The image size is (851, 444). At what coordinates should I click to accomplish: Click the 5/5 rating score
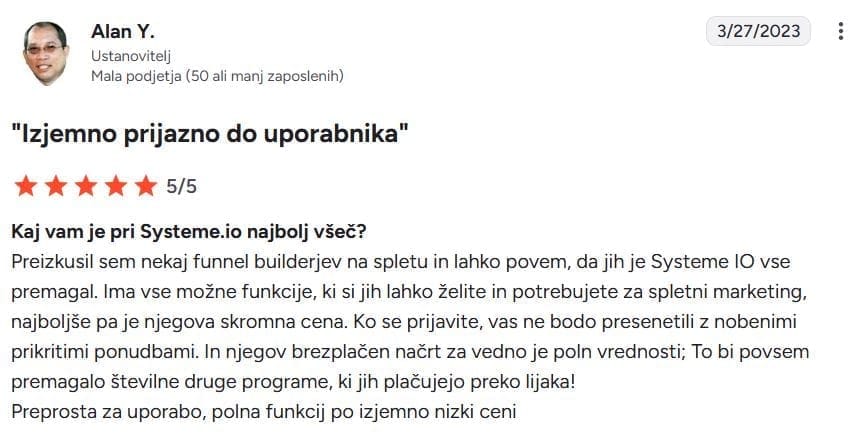[x=181, y=186]
